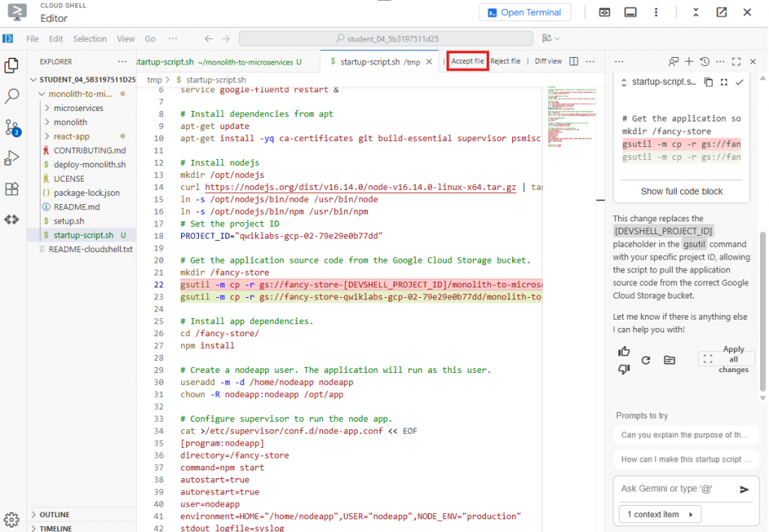
Task: Regenerate the Gemini response
Action: click(x=646, y=360)
